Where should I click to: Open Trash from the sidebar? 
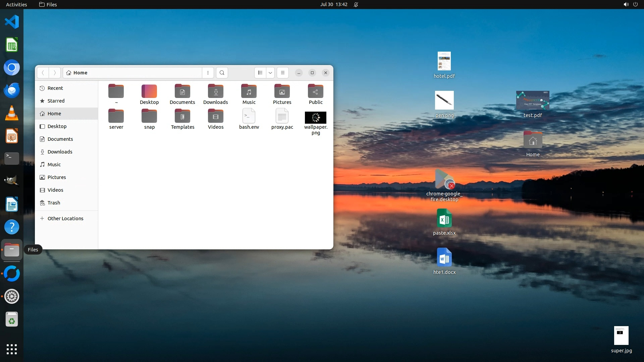pyautogui.click(x=54, y=203)
